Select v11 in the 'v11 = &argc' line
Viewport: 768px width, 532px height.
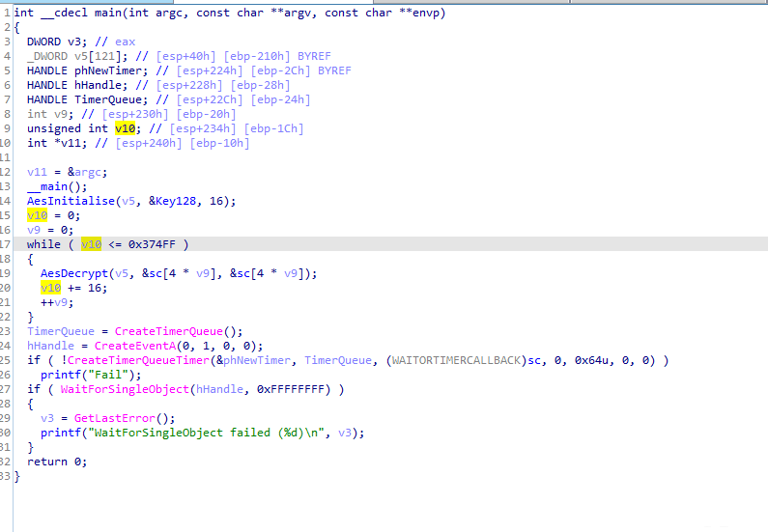(38, 172)
